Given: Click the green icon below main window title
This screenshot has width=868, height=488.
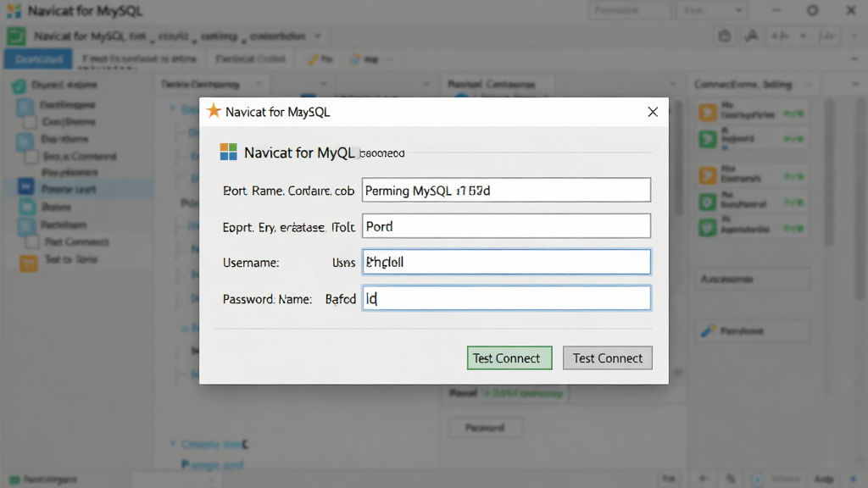Looking at the screenshot, I should point(16,36).
